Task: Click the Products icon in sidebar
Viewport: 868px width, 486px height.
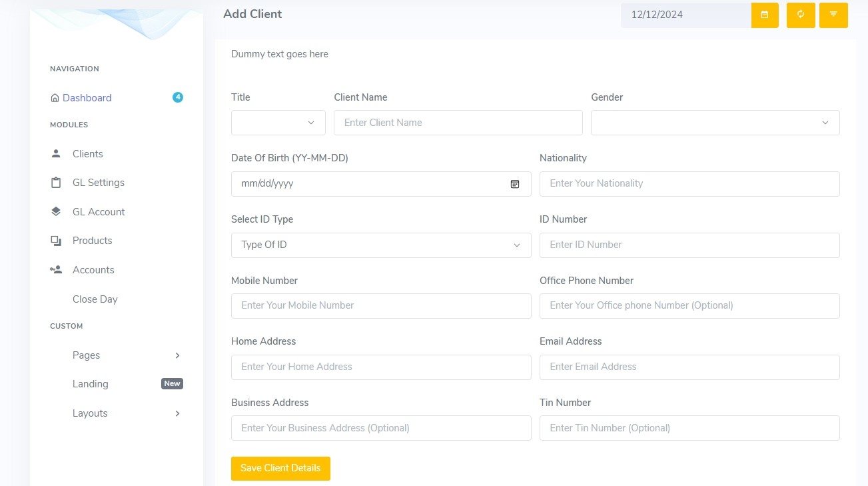Action: (56, 241)
